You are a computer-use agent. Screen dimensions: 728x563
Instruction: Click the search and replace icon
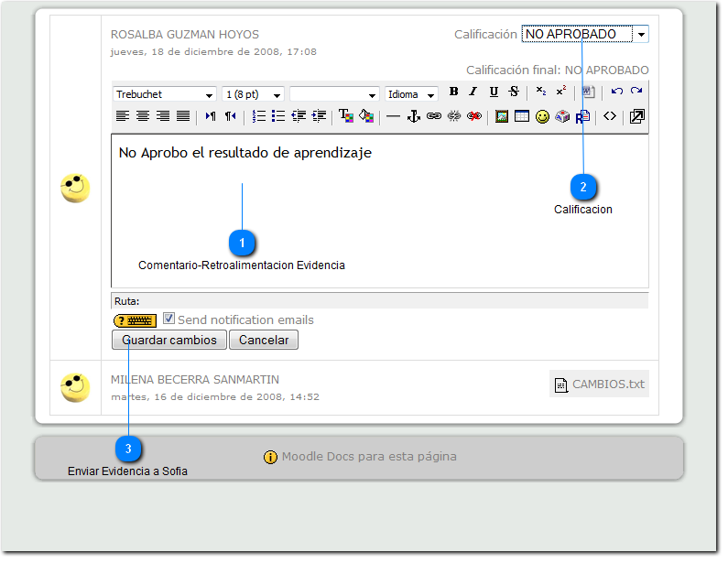coord(582,116)
